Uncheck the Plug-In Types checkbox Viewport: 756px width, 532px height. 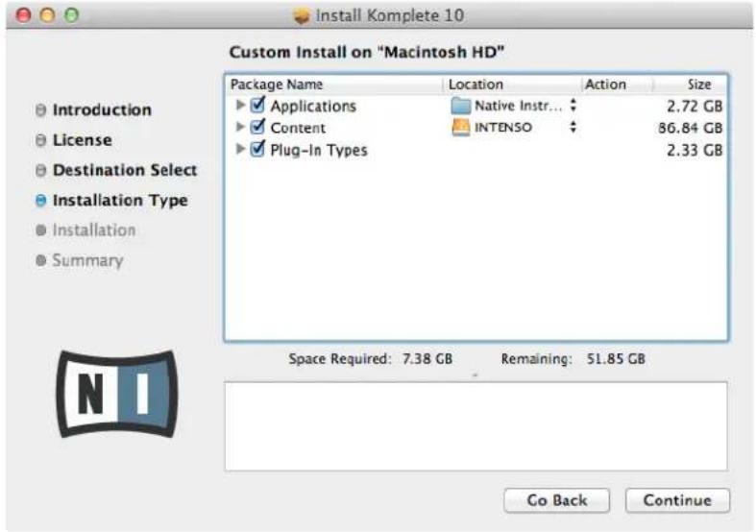(258, 149)
